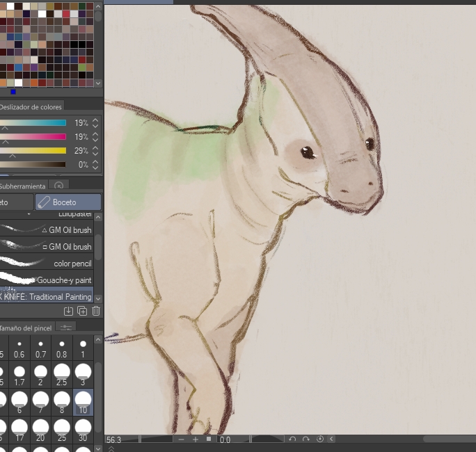This screenshot has width=476, height=452.
Task: Switch to the Deslizador de colores tab
Action: (x=31, y=107)
